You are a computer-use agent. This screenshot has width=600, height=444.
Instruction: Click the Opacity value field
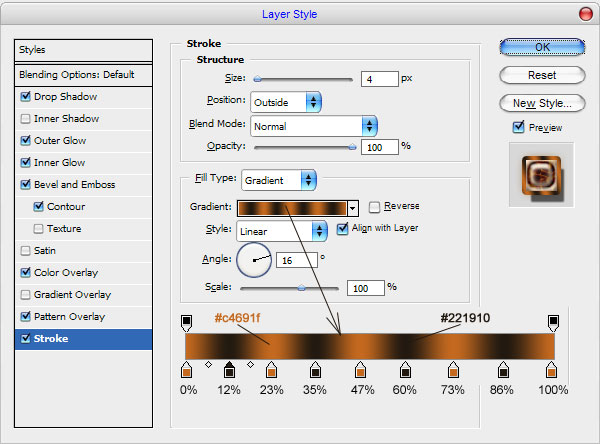[x=380, y=147]
